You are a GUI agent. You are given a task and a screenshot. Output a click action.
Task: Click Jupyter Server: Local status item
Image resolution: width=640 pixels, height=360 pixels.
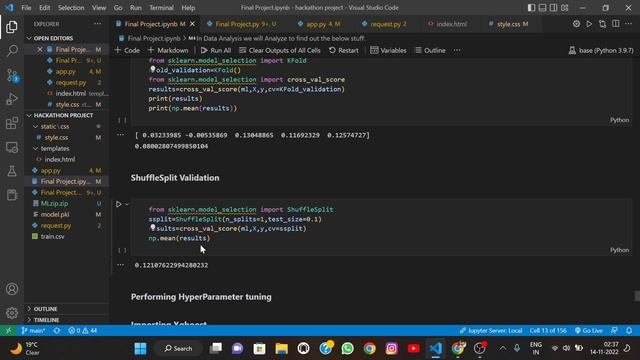click(491, 330)
